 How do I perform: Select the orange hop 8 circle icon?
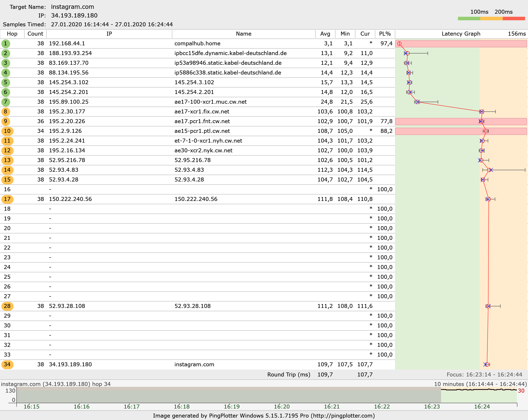tap(6, 112)
